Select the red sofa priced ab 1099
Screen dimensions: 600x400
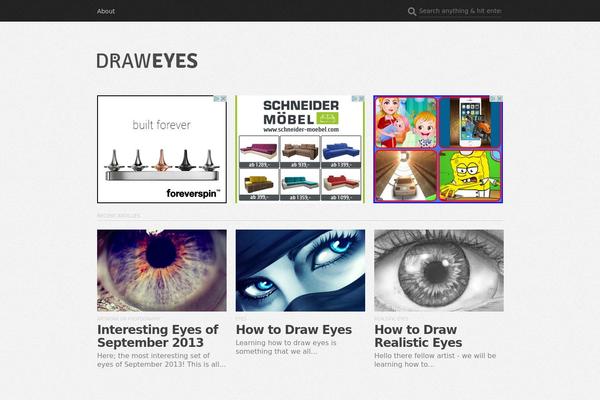click(x=341, y=185)
